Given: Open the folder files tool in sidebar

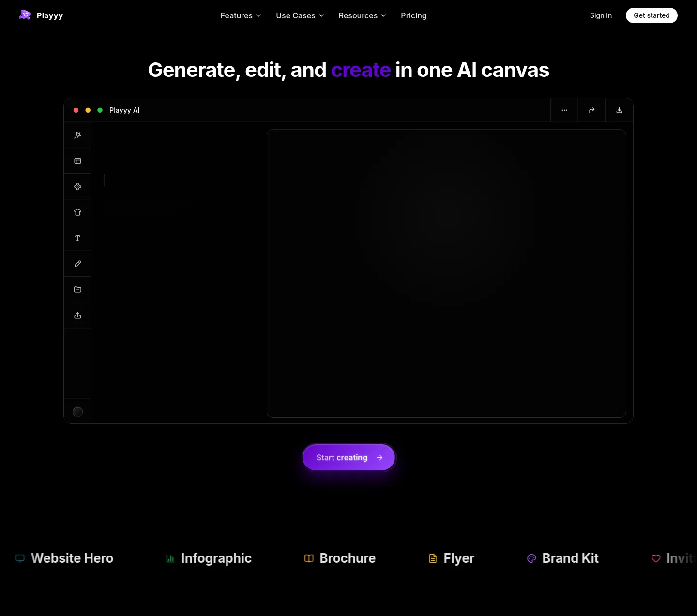Looking at the screenshot, I should tap(77, 289).
